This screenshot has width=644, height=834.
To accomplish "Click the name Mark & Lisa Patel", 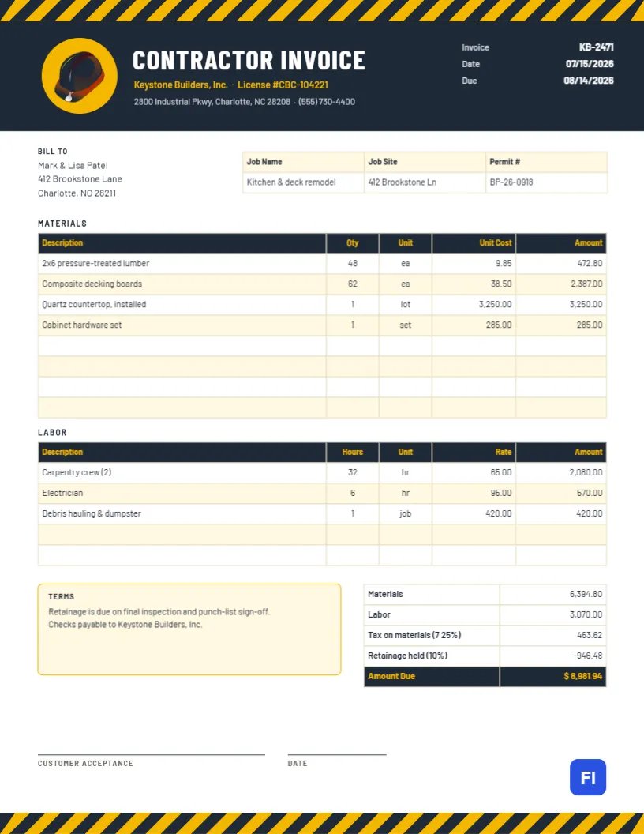I will point(73,165).
